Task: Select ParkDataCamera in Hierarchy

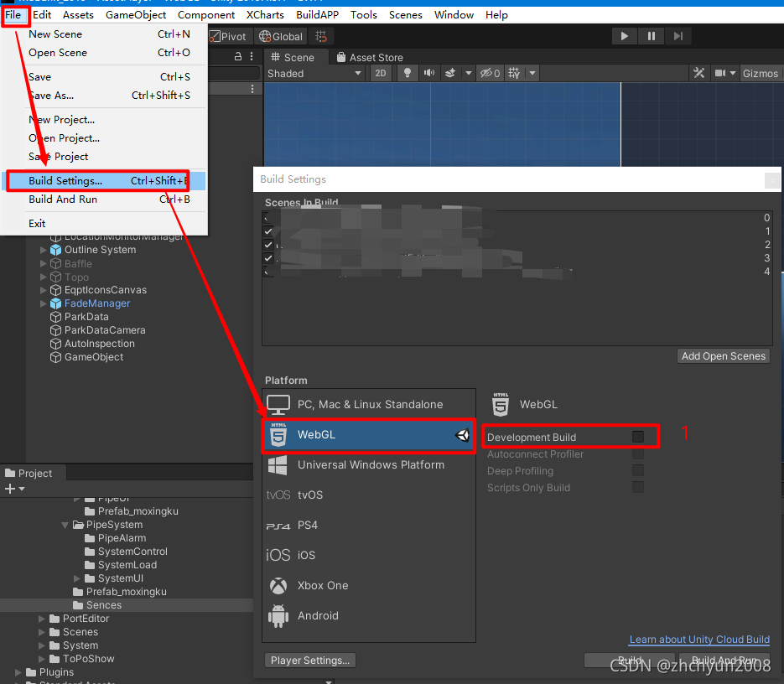Action: point(105,330)
